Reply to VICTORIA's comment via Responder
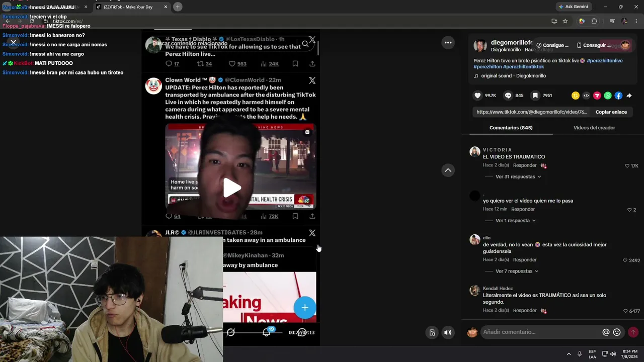Screen dimensions: 644x362 [x=525, y=165]
